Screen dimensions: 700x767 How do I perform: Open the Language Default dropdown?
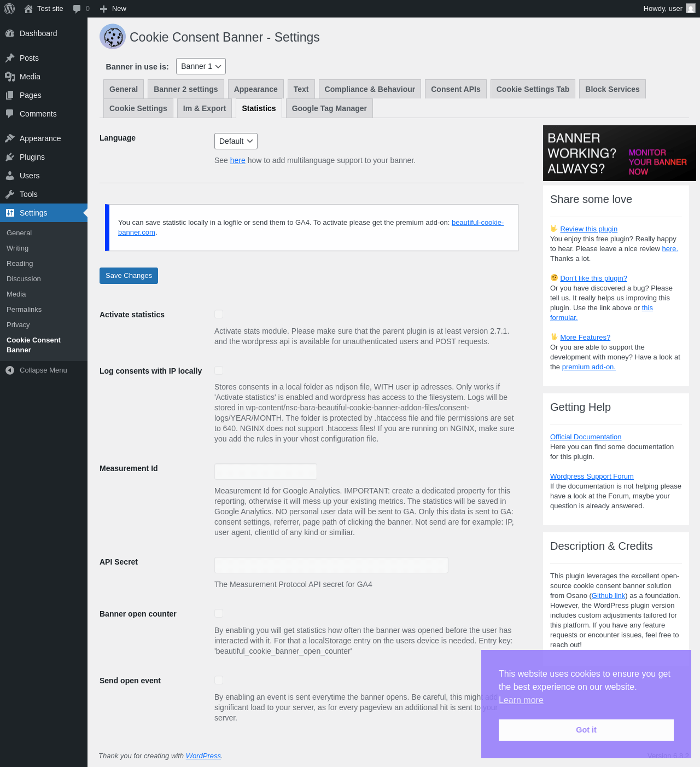(x=236, y=141)
